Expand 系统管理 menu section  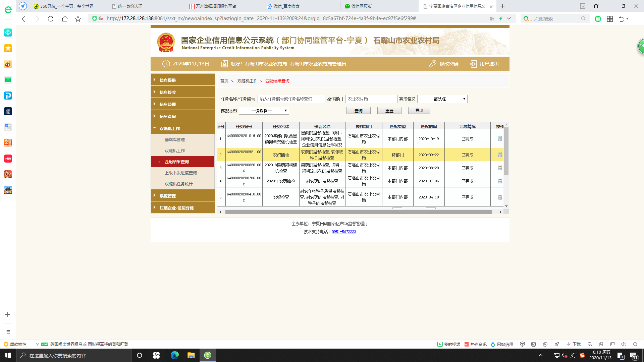click(183, 196)
